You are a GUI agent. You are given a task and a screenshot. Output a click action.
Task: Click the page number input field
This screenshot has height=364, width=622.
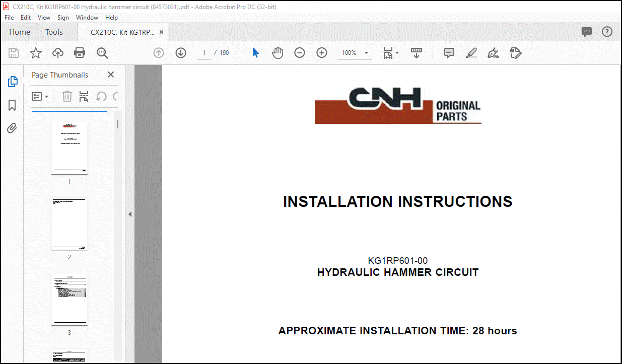pyautogui.click(x=204, y=53)
